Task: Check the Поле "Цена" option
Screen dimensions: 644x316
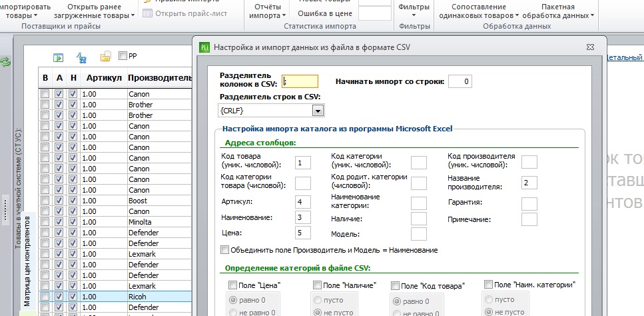Action: 232,285
